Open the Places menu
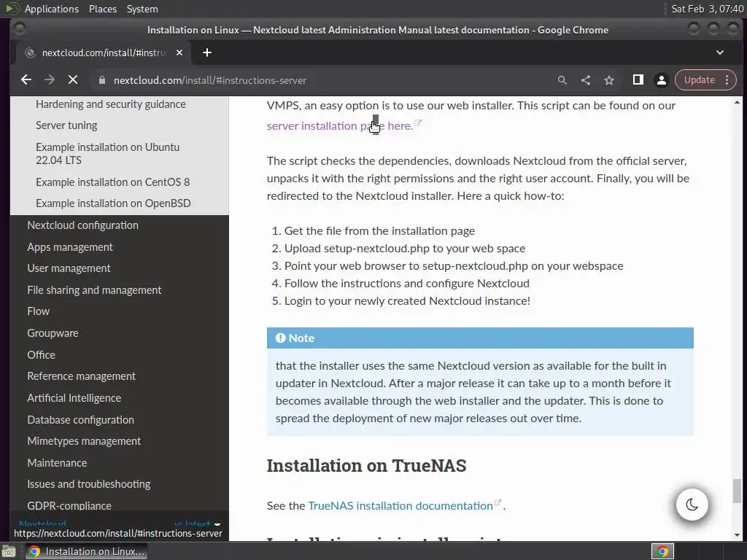Screen dimensions: 747x560 102,9
